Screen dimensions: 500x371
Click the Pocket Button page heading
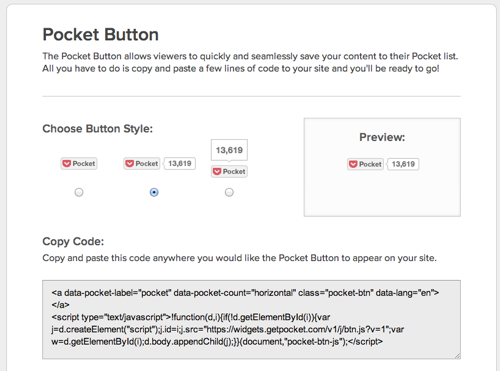(100, 35)
